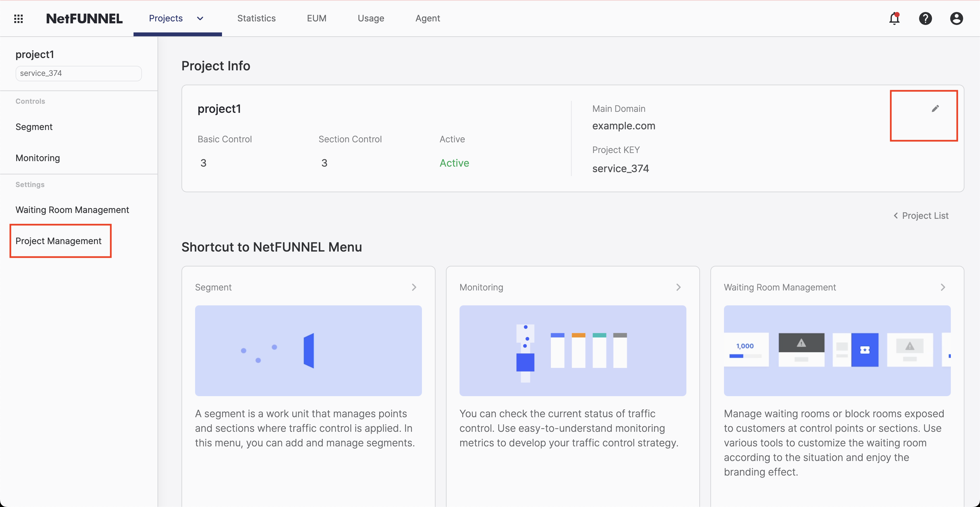Open the user account profile icon
The width and height of the screenshot is (980, 507).
(x=956, y=18)
